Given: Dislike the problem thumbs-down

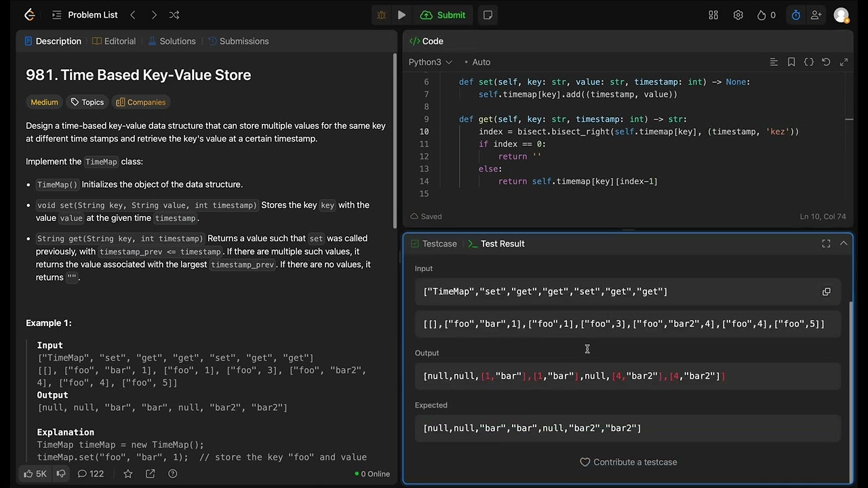Looking at the screenshot, I should pos(61,474).
